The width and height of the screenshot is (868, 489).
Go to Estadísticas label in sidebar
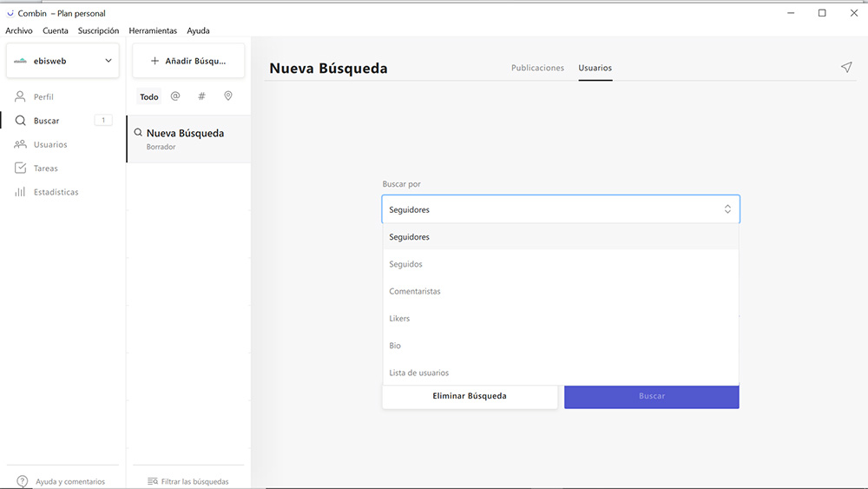coord(56,192)
